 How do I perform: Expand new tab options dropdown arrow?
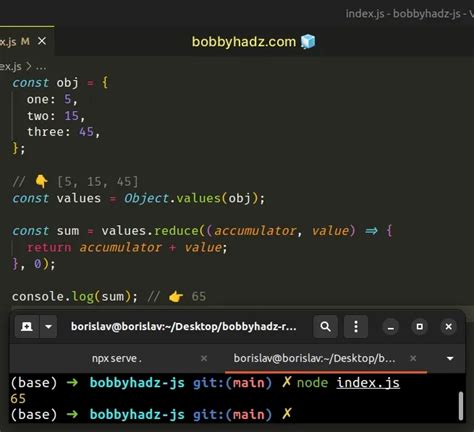(x=48, y=326)
